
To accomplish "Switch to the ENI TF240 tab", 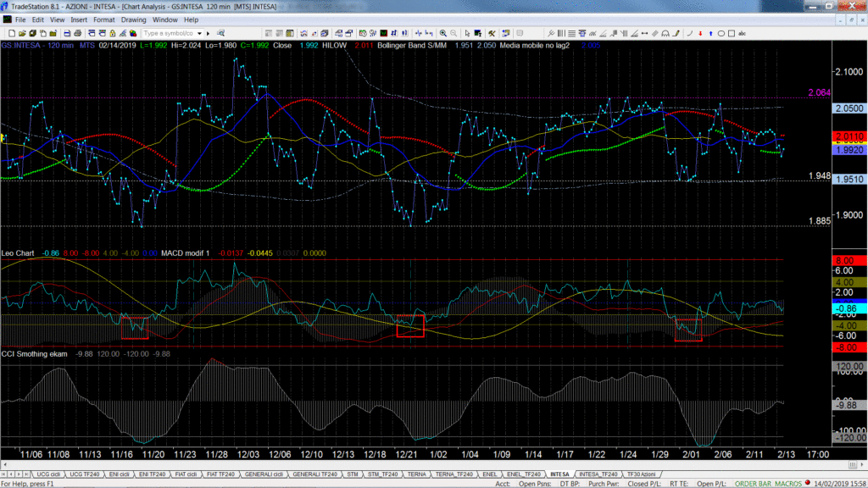I will 153,474.
